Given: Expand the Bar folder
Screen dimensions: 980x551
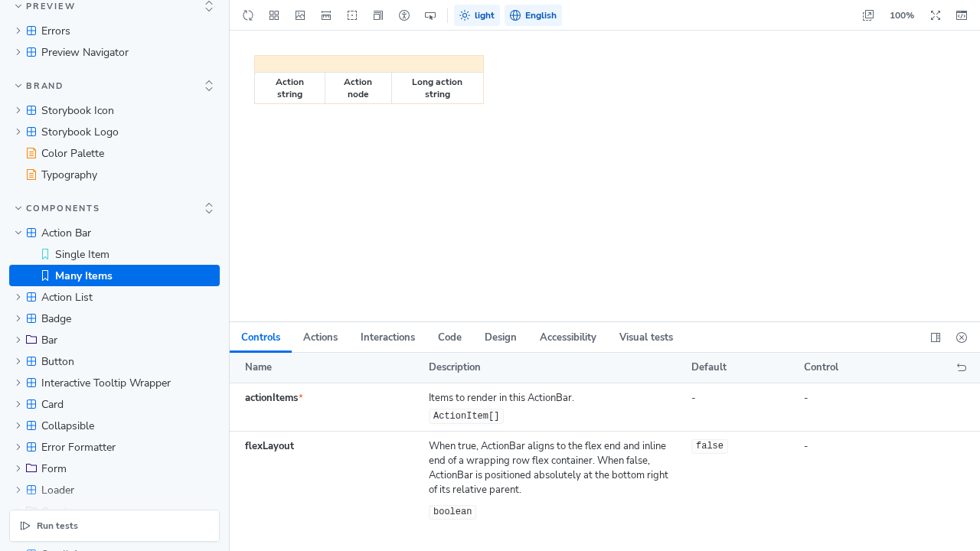Looking at the screenshot, I should [x=114, y=340].
